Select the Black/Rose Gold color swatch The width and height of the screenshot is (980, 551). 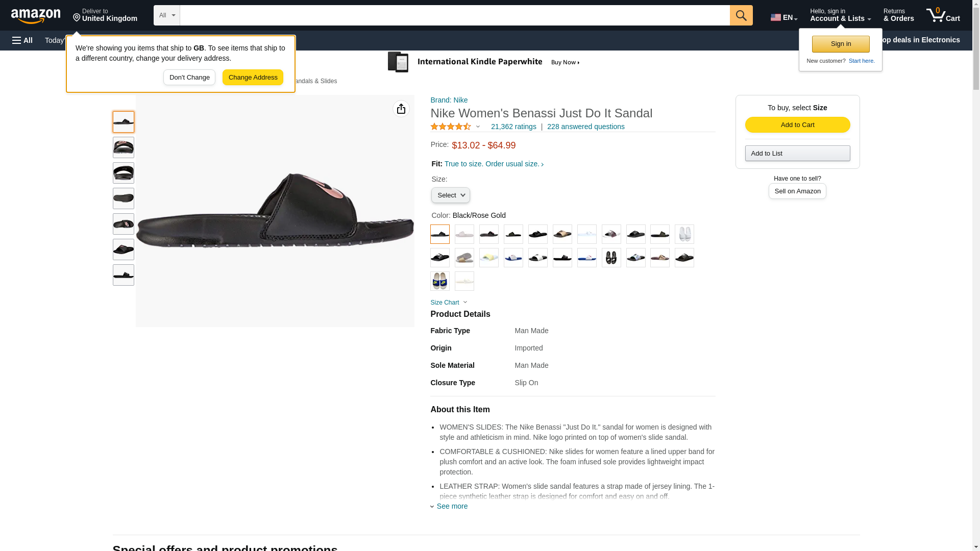click(440, 234)
